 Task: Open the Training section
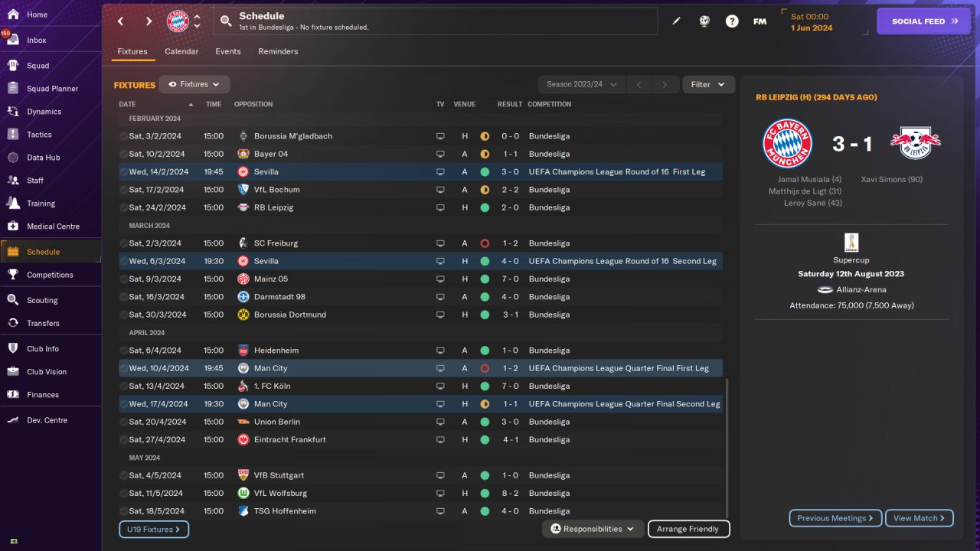pyautogui.click(x=41, y=204)
